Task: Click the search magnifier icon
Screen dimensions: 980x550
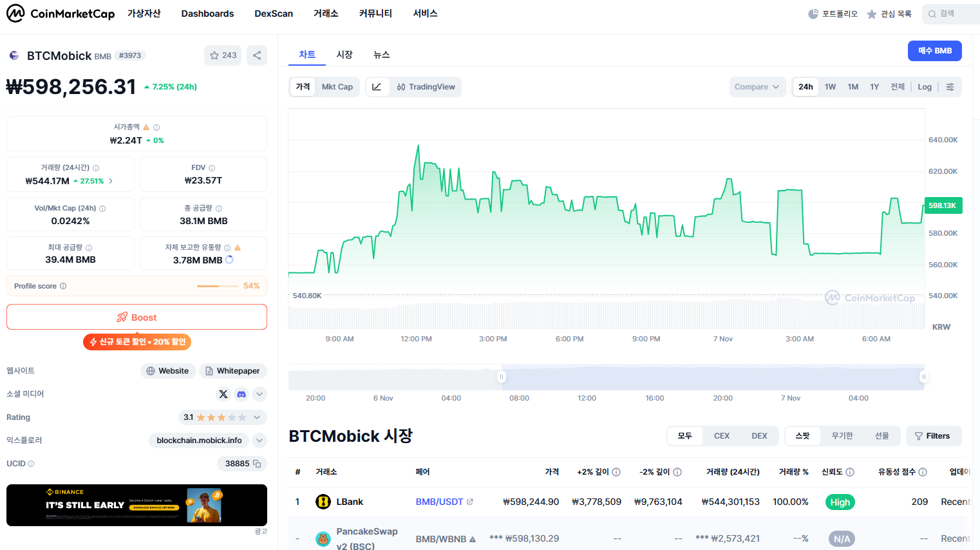Action: coord(932,14)
